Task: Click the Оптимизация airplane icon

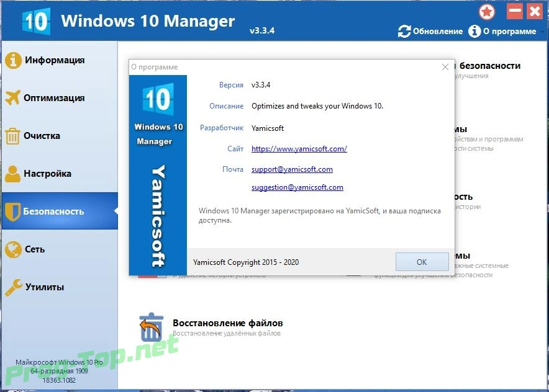Action: [x=13, y=97]
